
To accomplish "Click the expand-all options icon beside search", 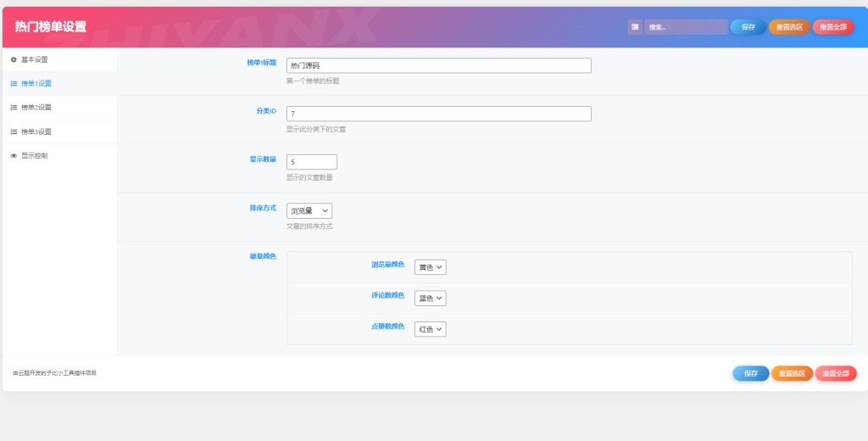I will [634, 27].
